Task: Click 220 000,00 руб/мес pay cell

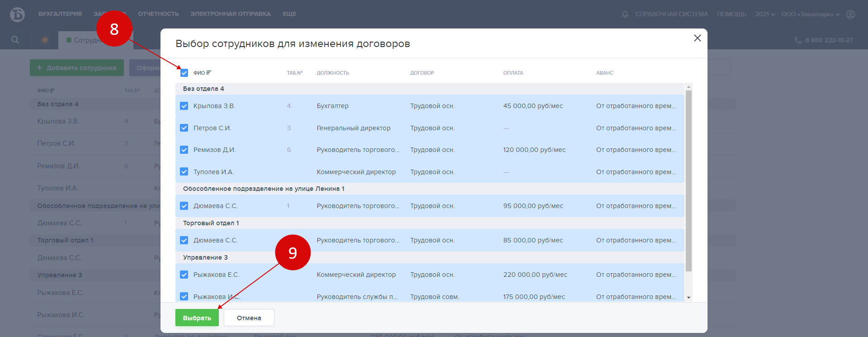Action: (535, 275)
